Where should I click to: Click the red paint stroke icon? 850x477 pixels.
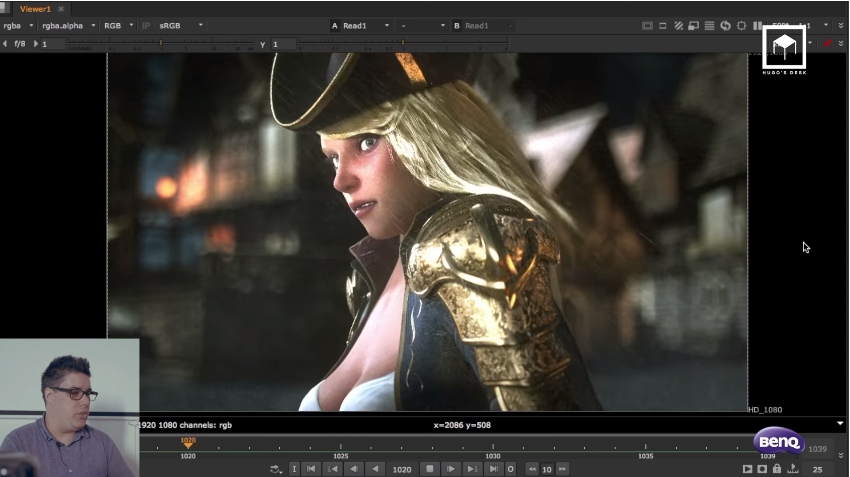tap(828, 43)
